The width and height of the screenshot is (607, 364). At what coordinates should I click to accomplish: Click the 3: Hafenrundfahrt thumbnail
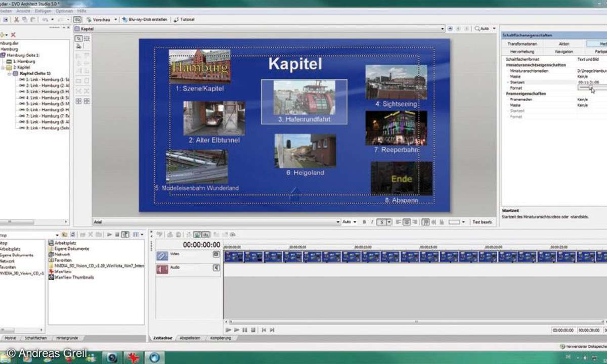[304, 97]
